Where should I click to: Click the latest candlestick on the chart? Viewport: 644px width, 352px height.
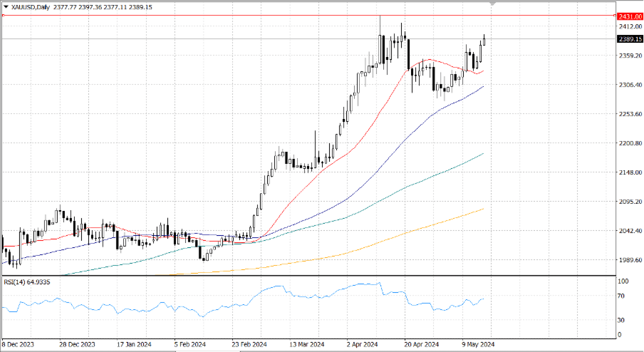click(x=484, y=42)
